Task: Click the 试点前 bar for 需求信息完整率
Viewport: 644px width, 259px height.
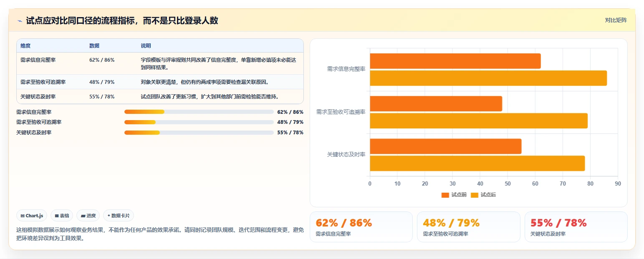Action: [455, 61]
